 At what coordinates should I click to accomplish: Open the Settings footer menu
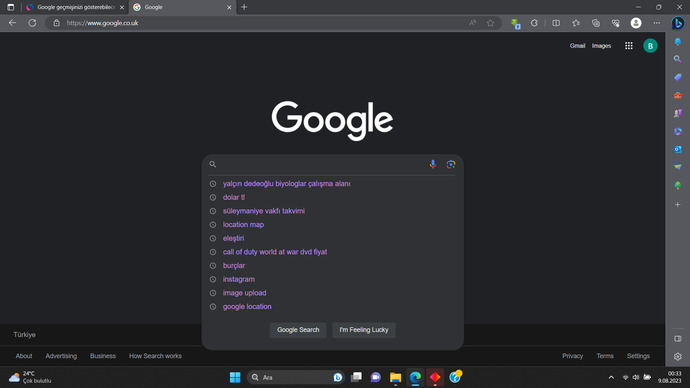tap(639, 356)
